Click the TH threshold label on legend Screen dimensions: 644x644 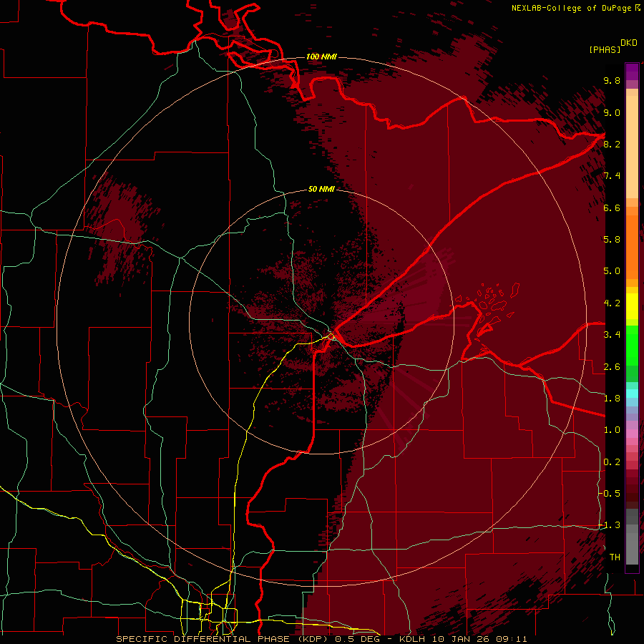615,557
